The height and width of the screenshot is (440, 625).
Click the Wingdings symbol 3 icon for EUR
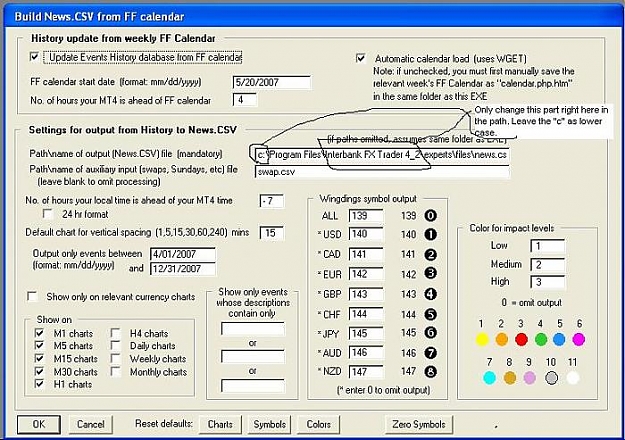pos(430,273)
